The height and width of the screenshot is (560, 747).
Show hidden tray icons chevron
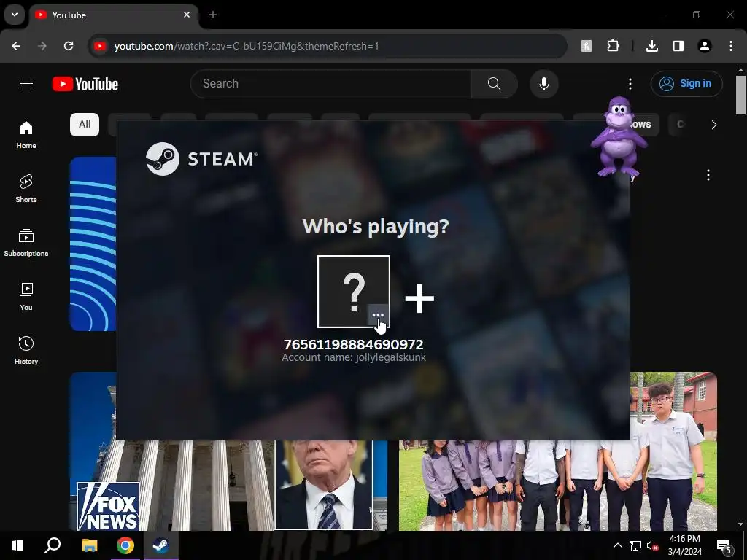pos(617,545)
